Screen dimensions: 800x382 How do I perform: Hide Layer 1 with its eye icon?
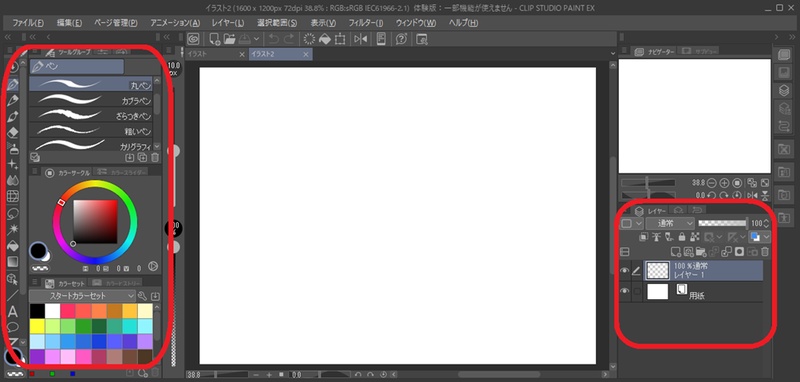[624, 271]
